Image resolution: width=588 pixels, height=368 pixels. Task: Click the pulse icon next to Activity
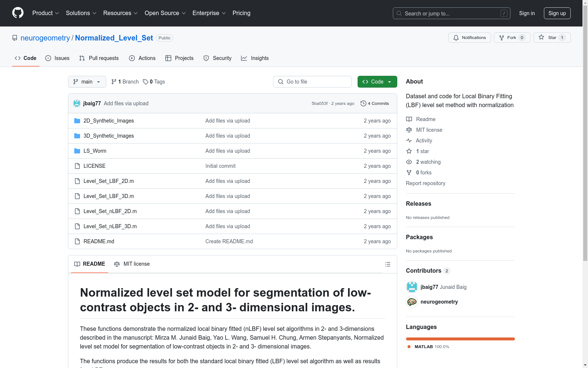(x=409, y=141)
